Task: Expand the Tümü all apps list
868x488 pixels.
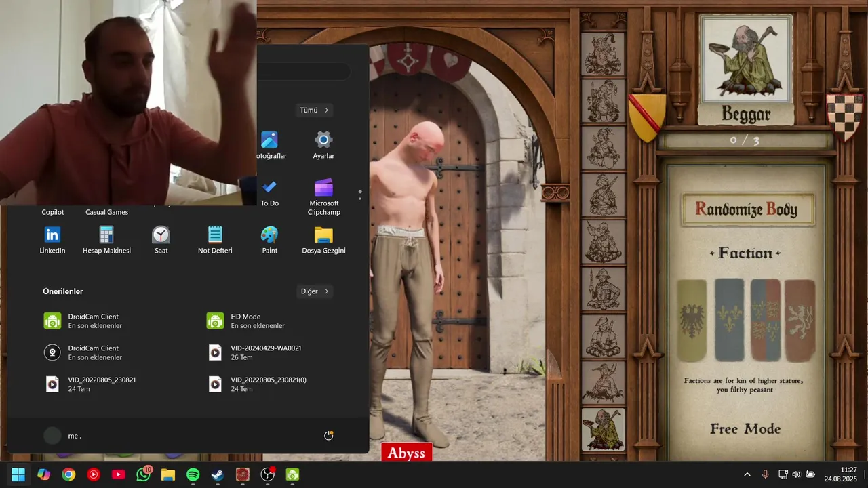Action: (x=314, y=110)
